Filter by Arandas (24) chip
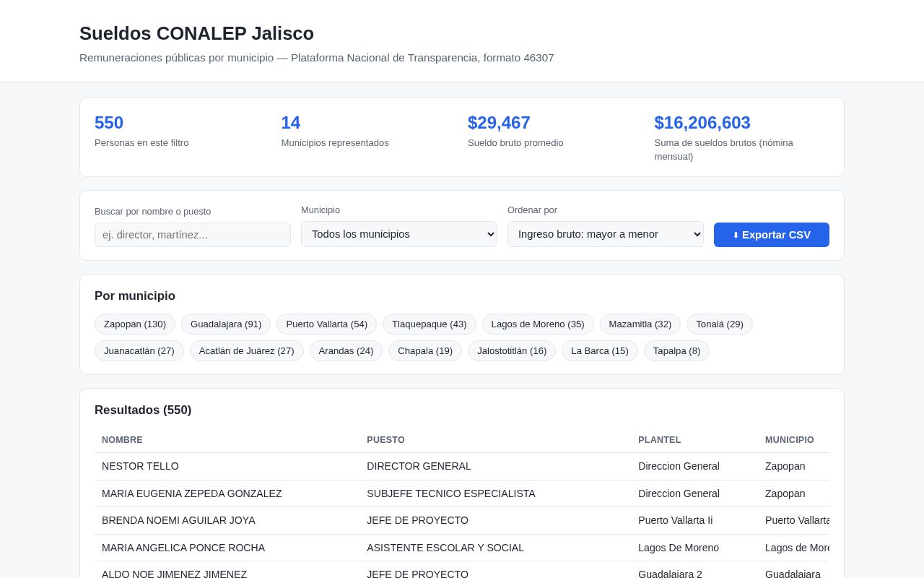The image size is (924, 578). [346, 350]
